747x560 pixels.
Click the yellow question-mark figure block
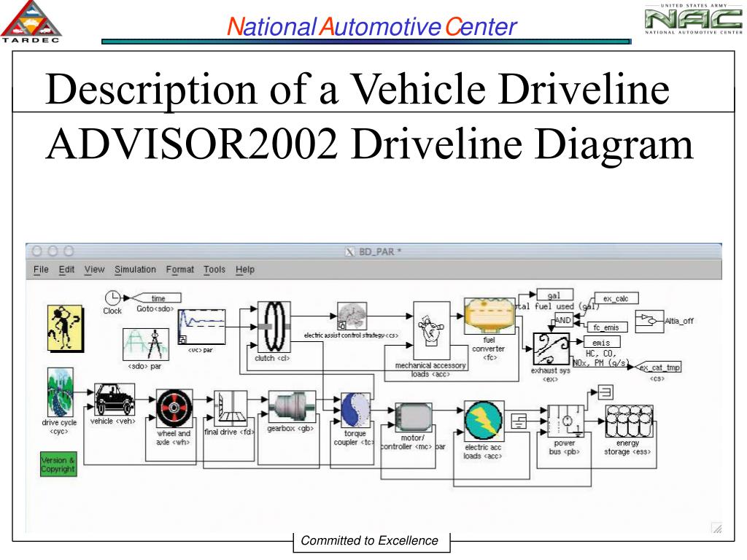point(65,329)
